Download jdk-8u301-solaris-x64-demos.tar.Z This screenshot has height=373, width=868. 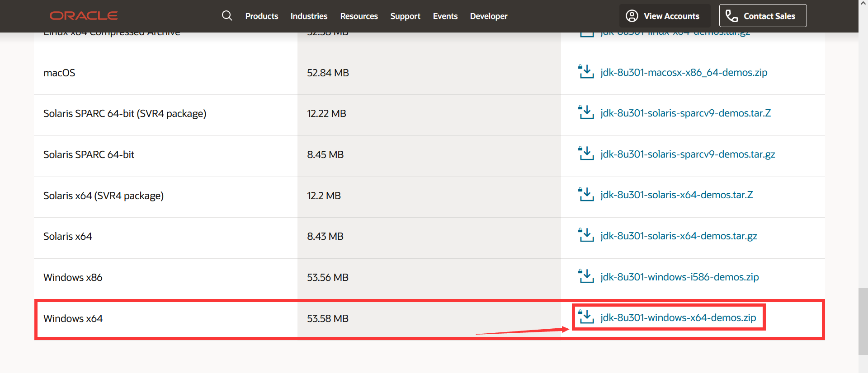pos(676,195)
